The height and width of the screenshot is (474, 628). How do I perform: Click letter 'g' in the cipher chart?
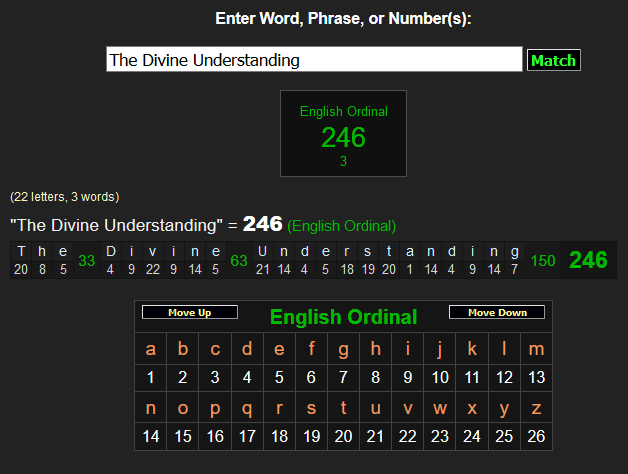pyautogui.click(x=343, y=349)
